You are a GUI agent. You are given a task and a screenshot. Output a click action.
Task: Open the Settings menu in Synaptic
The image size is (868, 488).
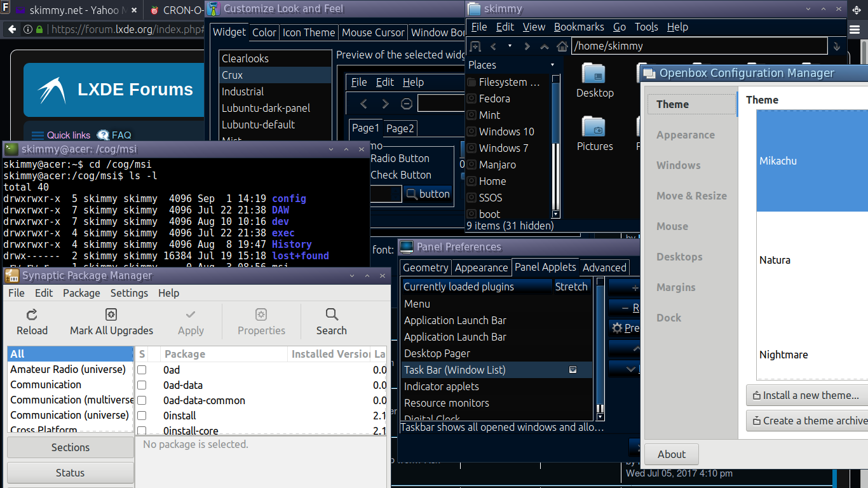[x=129, y=293]
